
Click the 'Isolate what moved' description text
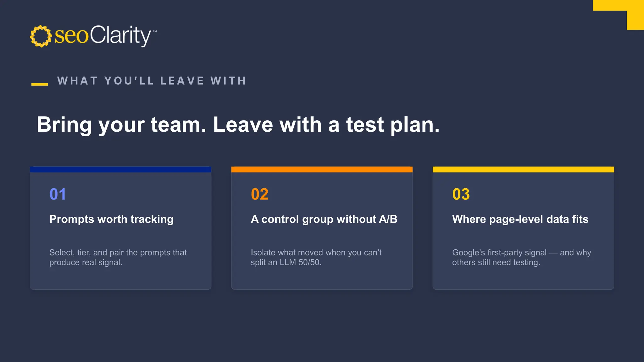click(x=316, y=257)
